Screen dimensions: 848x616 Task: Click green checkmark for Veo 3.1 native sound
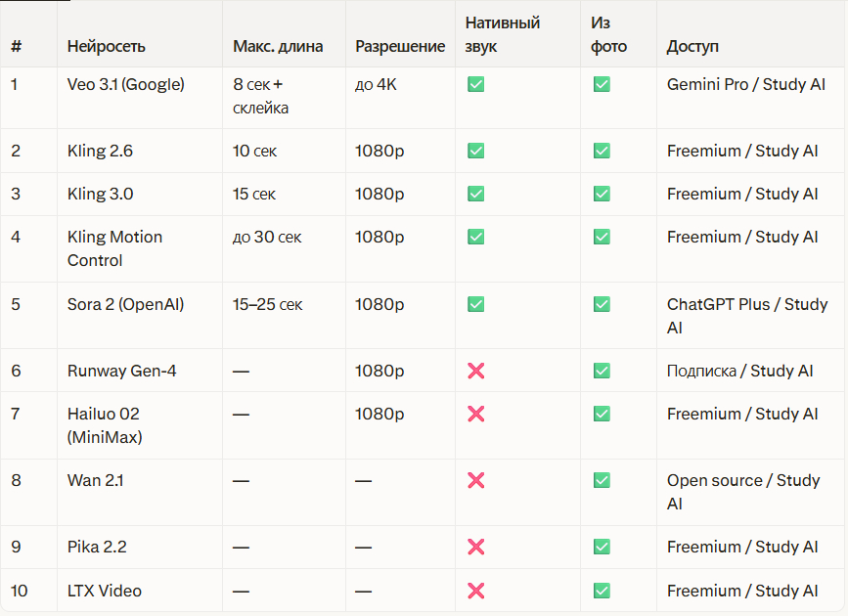475,85
